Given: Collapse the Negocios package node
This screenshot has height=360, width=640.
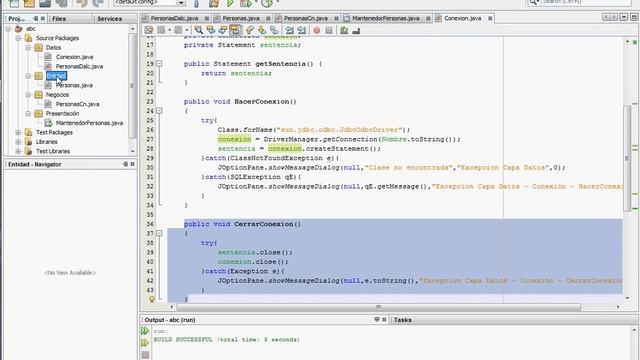Looking at the screenshot, I should [28, 95].
